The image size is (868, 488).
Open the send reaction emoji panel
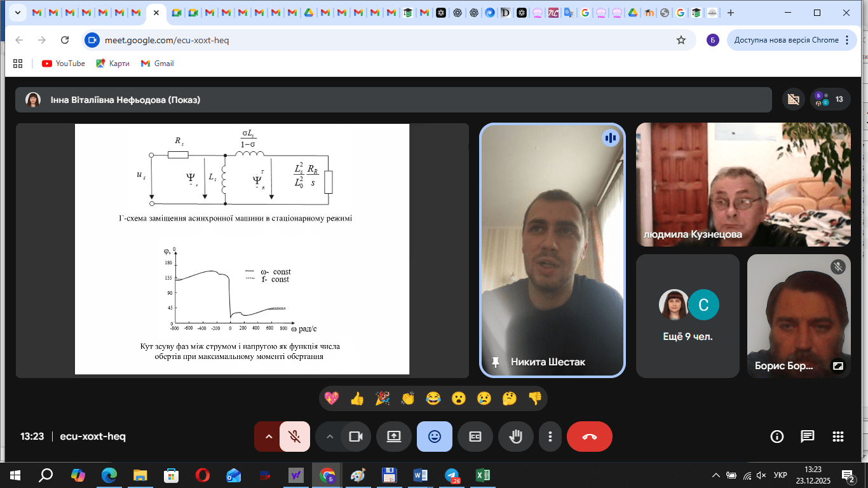point(435,437)
